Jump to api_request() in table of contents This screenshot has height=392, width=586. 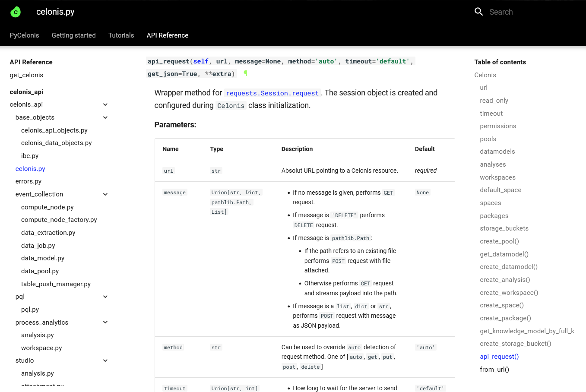[500, 357]
